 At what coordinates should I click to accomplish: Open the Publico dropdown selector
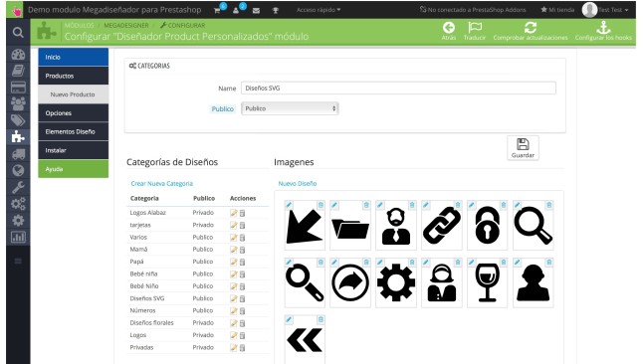(290, 108)
